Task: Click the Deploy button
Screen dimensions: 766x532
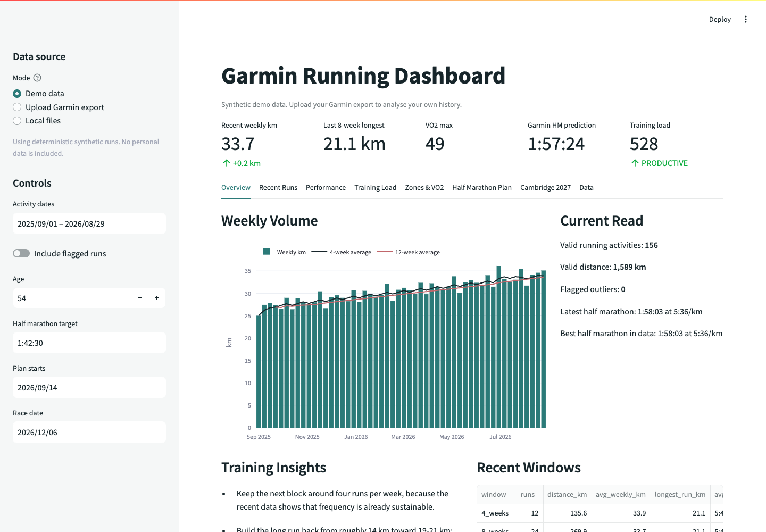Action: click(720, 19)
